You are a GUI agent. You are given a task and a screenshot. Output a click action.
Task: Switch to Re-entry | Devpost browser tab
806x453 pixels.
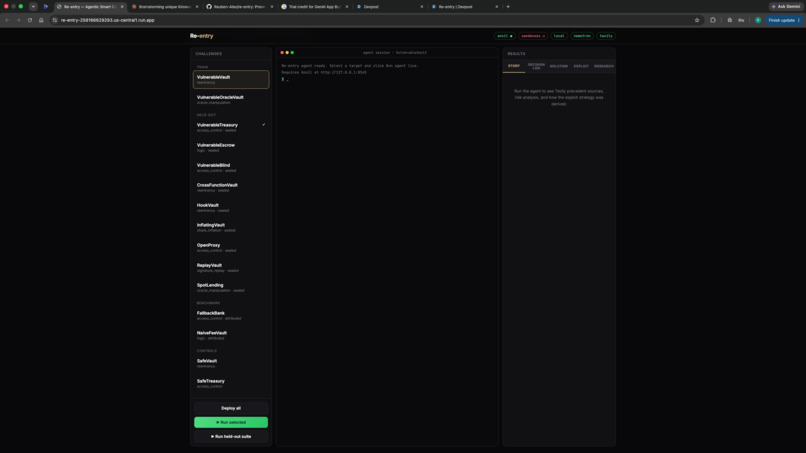(465, 7)
